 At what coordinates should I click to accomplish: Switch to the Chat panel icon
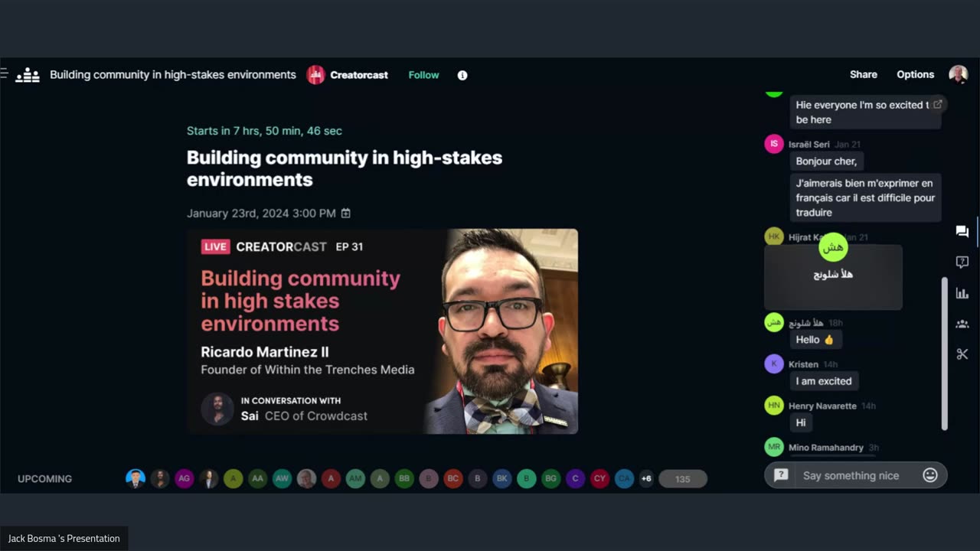[962, 231]
